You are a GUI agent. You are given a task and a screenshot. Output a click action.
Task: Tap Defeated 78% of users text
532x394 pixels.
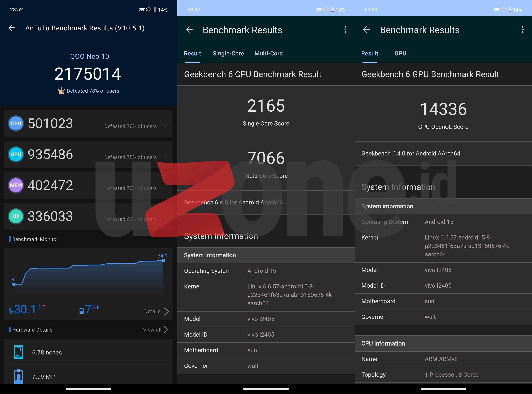93,91
